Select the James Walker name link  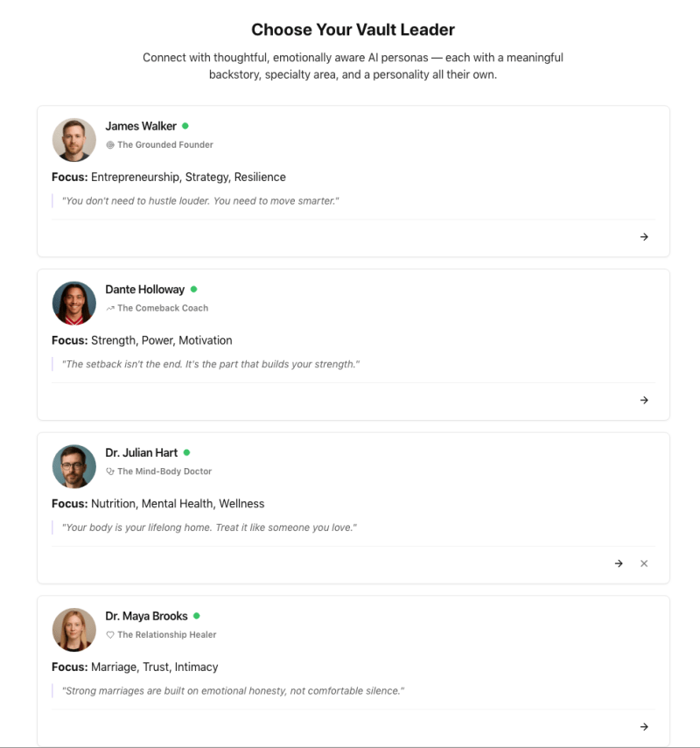[141, 126]
